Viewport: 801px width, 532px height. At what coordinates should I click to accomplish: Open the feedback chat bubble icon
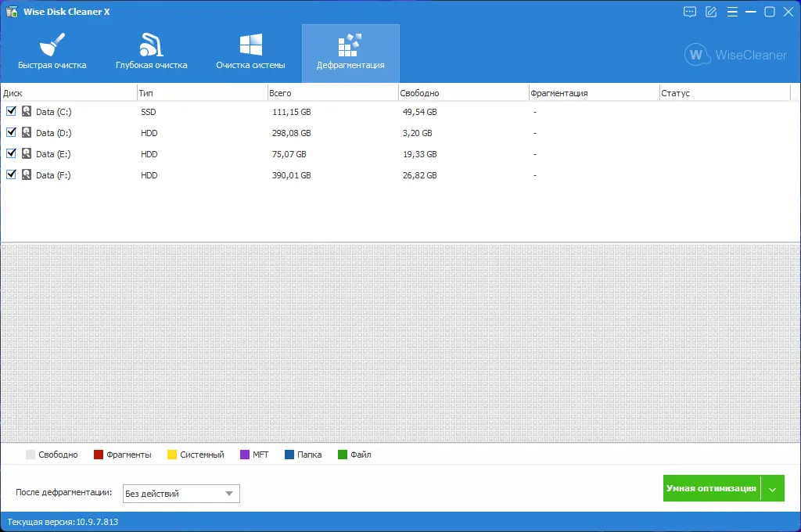[690, 12]
